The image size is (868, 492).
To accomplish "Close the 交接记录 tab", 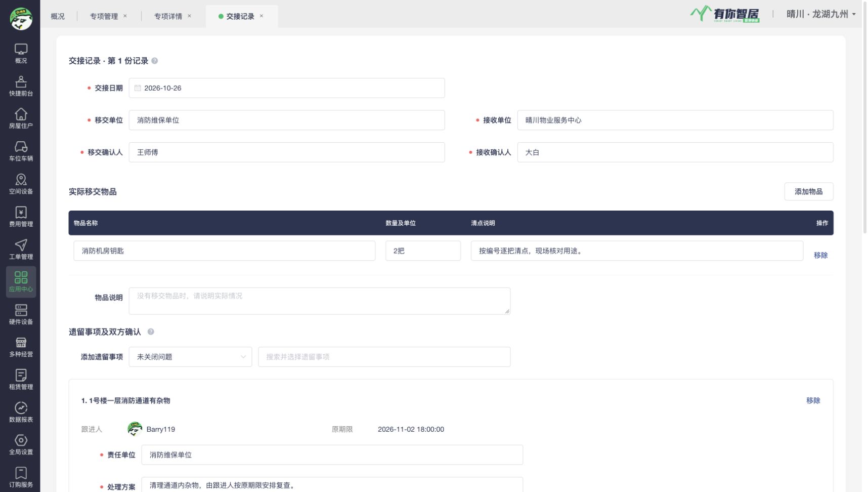I will (262, 16).
